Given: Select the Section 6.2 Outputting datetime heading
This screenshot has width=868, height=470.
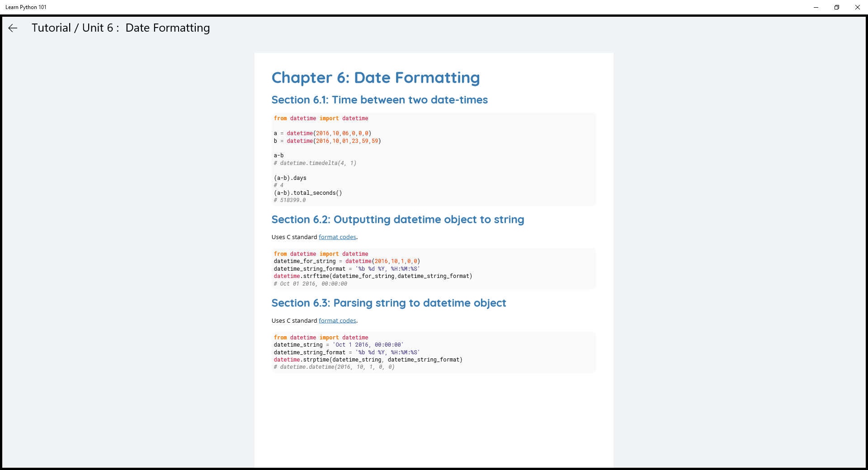Looking at the screenshot, I should pyautogui.click(x=397, y=220).
